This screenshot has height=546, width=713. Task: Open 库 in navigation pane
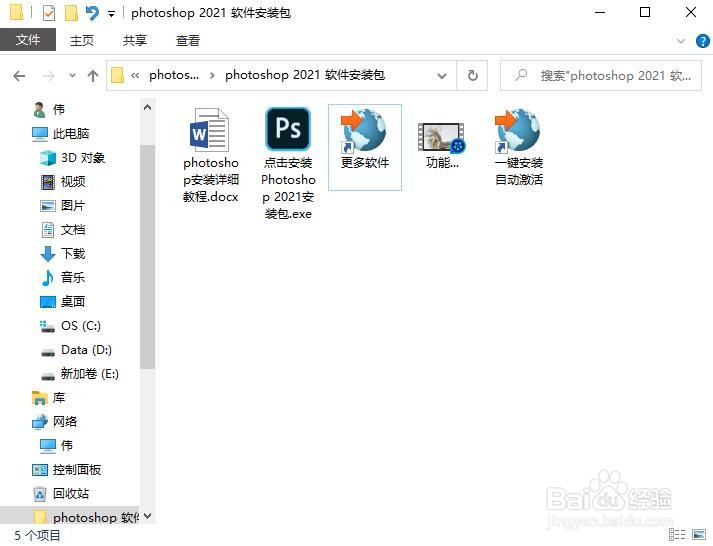pyautogui.click(x=49, y=398)
